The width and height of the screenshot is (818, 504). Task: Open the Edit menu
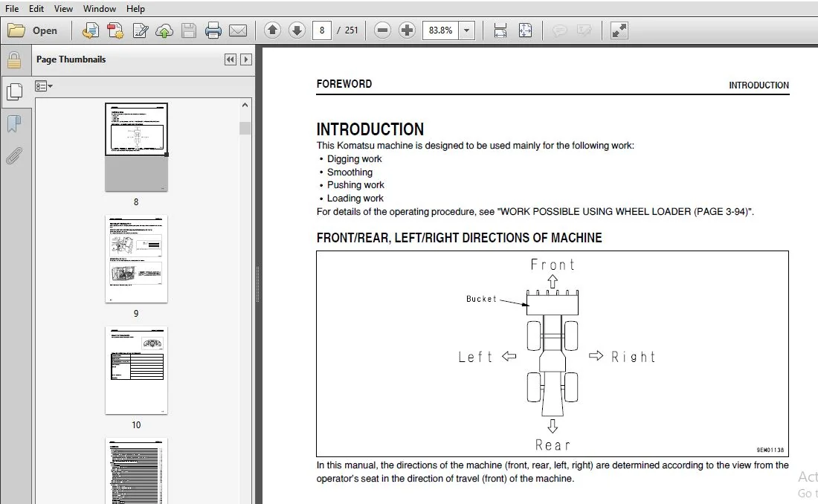(x=36, y=9)
